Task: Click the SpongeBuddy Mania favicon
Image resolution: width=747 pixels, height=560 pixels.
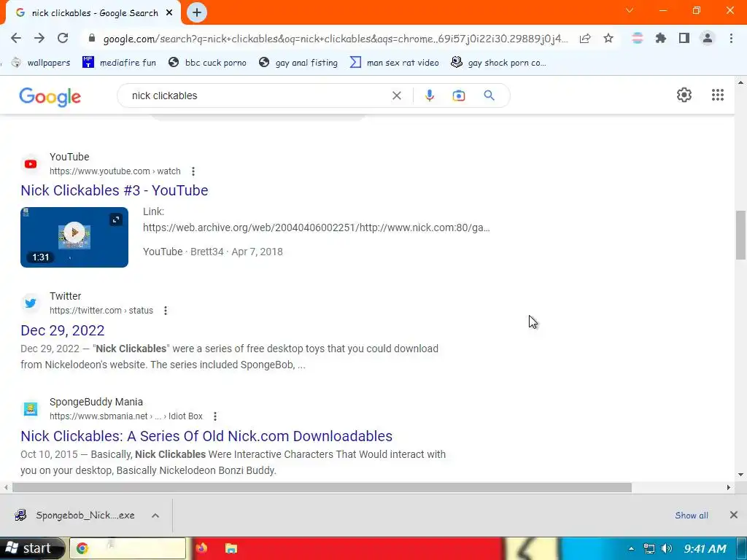Action: tap(31, 409)
